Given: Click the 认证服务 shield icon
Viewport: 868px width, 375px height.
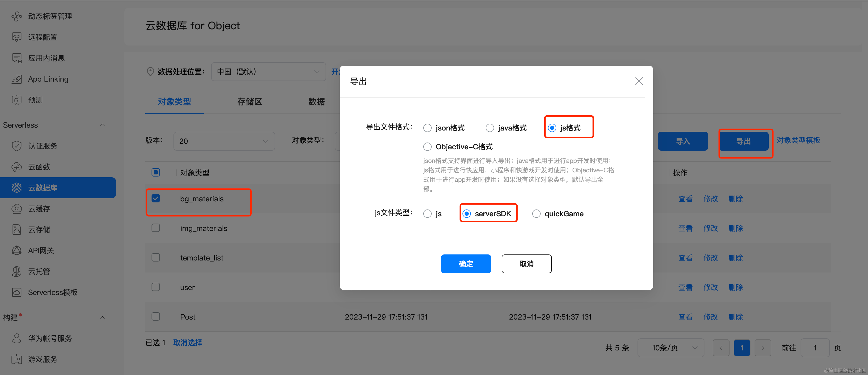Looking at the screenshot, I should 16,146.
